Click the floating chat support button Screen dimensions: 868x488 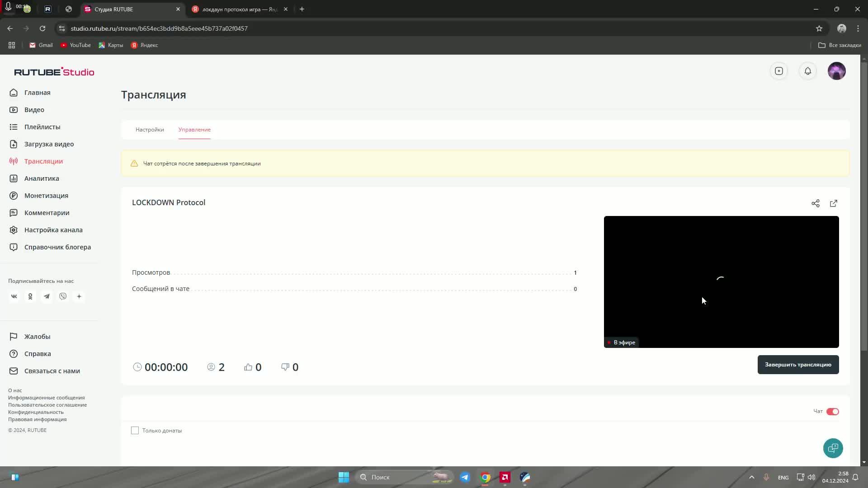[x=834, y=448]
